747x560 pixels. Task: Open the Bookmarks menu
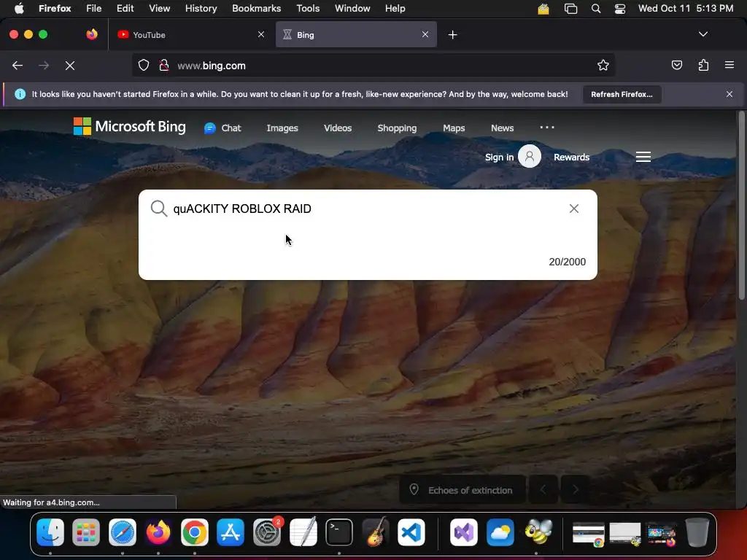pos(256,8)
